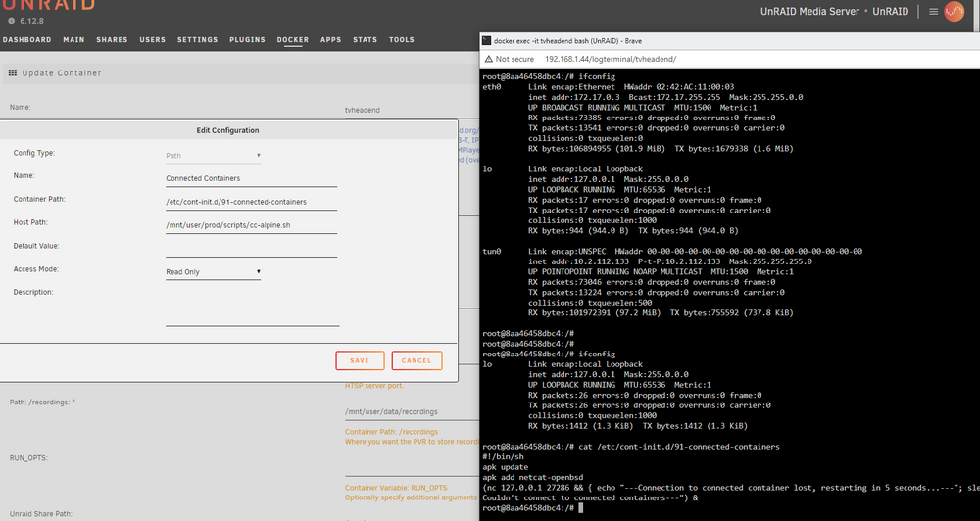Image resolution: width=980 pixels, height=521 pixels.
Task: Switch to the Docker tab
Action: (293, 39)
